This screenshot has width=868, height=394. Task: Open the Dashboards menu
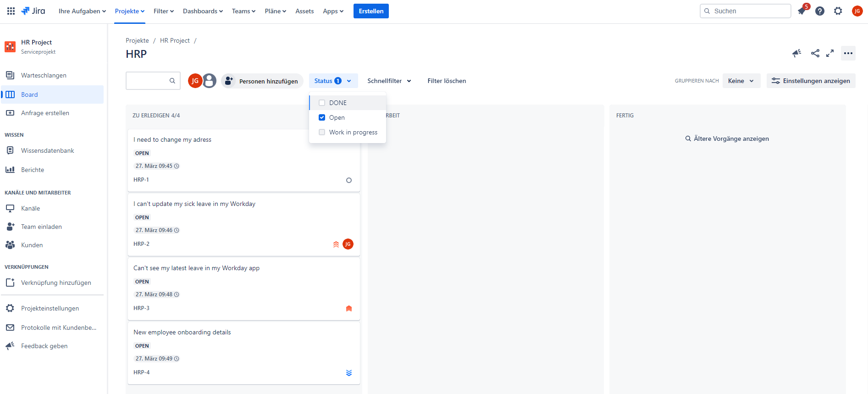(x=203, y=11)
